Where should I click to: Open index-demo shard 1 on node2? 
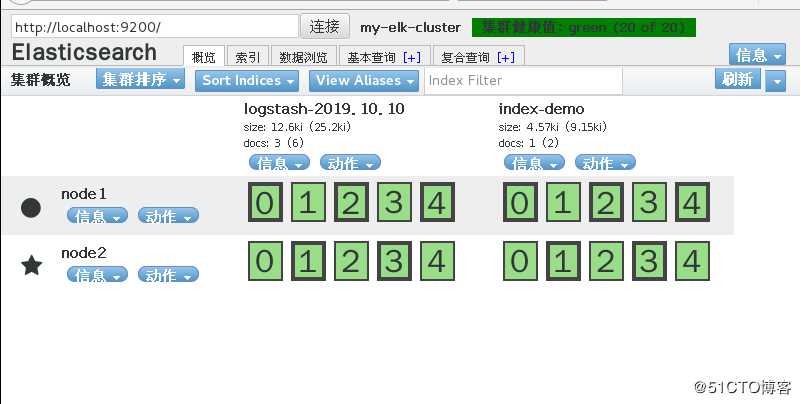tap(563, 261)
